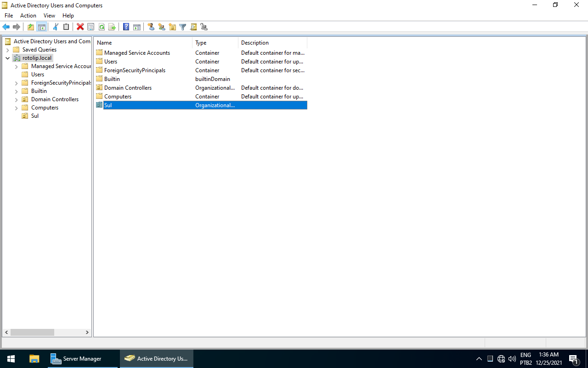This screenshot has height=368, width=588.
Task: Toggle the show/hide console tree button
Action: tap(41, 27)
